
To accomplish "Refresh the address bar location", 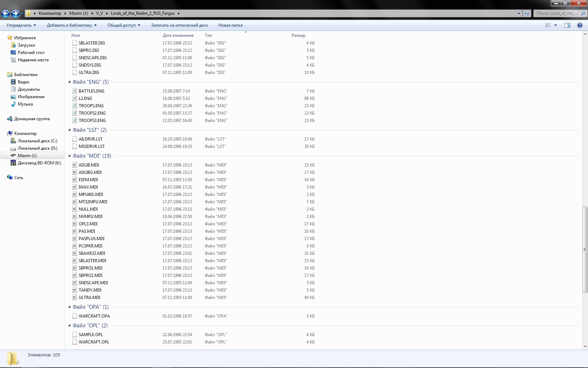I will [526, 13].
